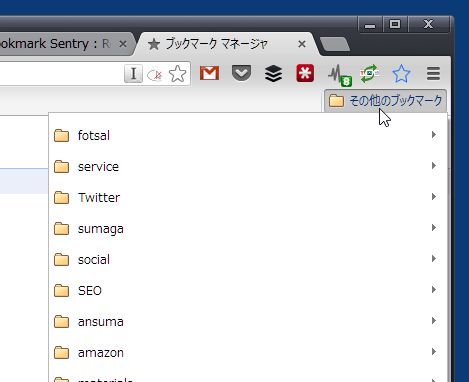Screen dimensions: 469x382
Task: Open the SEO bookmark folder
Action: tap(247, 290)
